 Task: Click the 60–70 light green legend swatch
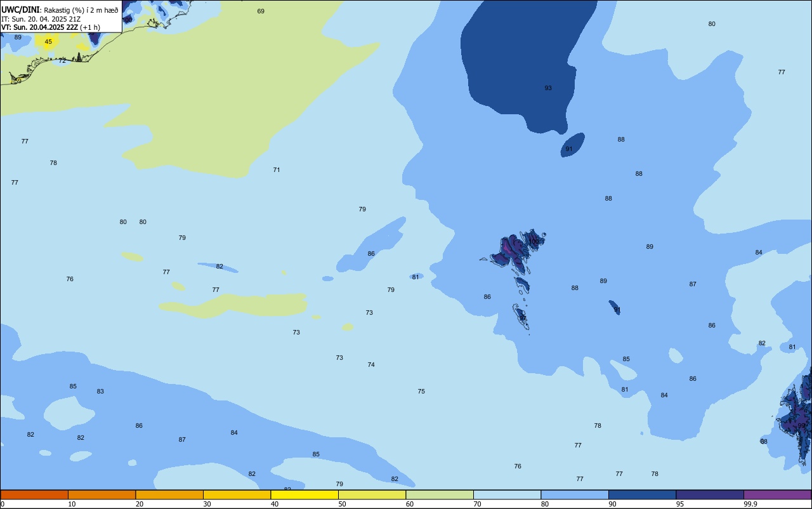(x=440, y=494)
